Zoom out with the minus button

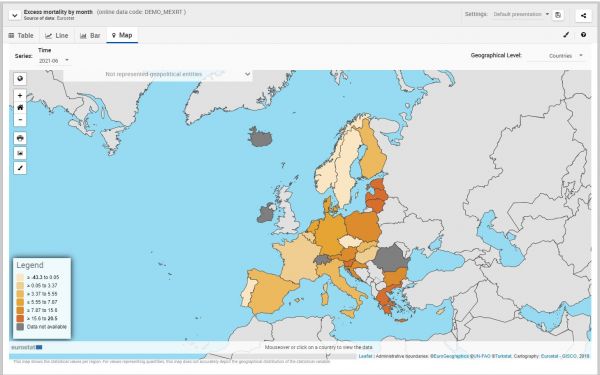(x=20, y=119)
